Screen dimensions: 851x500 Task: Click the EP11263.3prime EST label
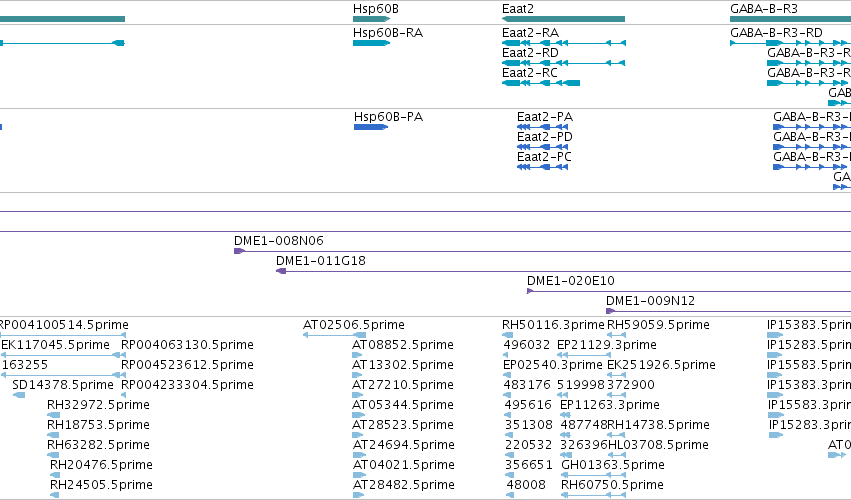point(609,405)
